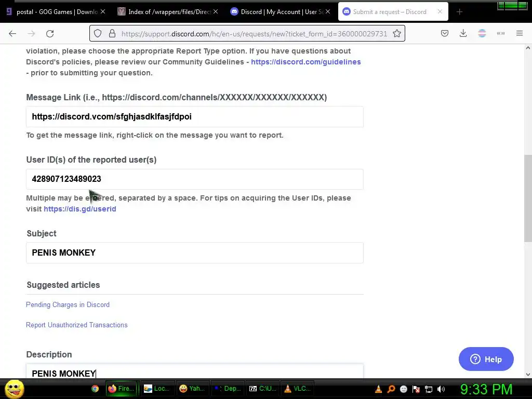
Task: Click the scrollbar down arrow
Action: pyautogui.click(x=528, y=375)
